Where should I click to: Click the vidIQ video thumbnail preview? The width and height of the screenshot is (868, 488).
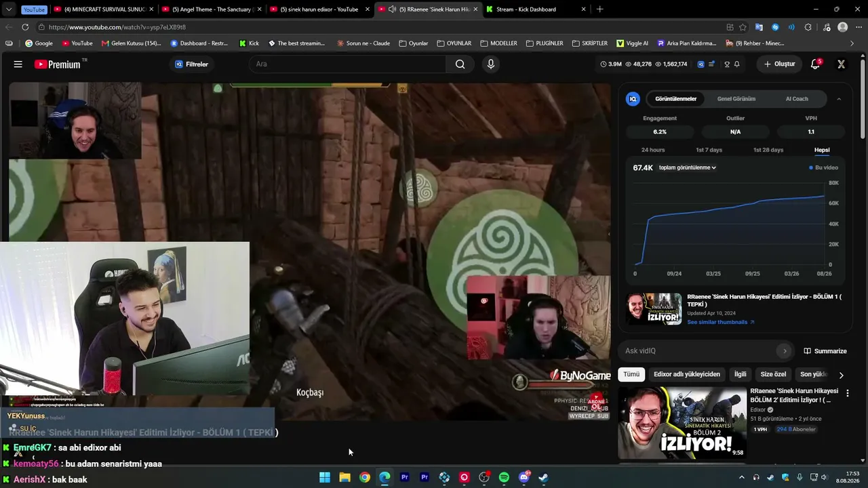tap(654, 309)
